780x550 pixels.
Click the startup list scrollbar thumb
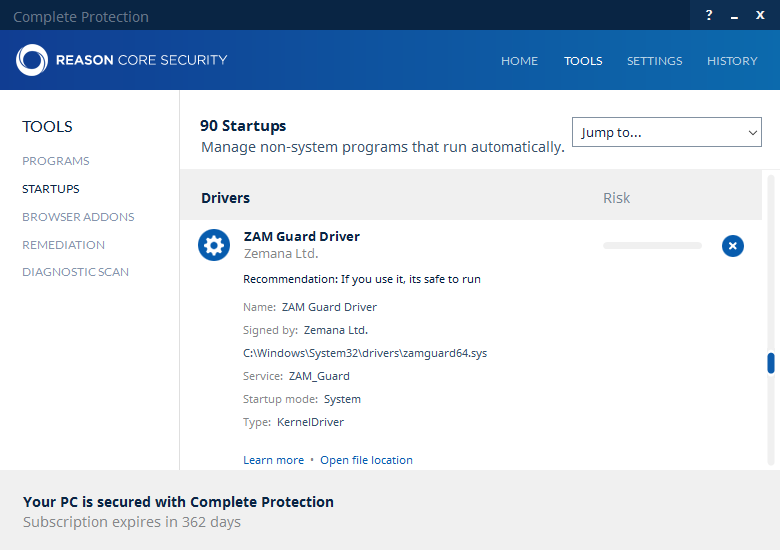pyautogui.click(x=771, y=363)
